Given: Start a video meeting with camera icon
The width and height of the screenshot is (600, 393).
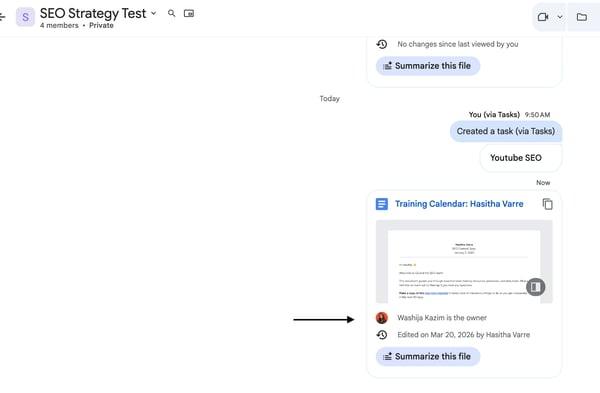Looking at the screenshot, I should [x=543, y=17].
